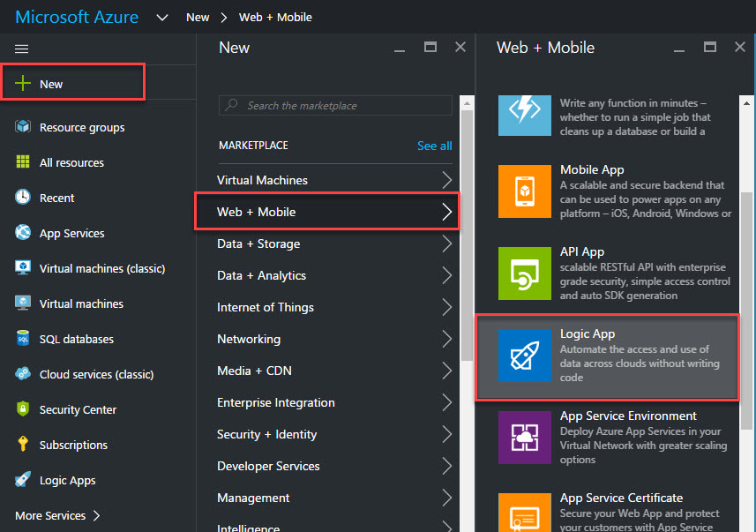Open the hamburger menu in the sidebar
The image size is (756, 532).
(22, 49)
